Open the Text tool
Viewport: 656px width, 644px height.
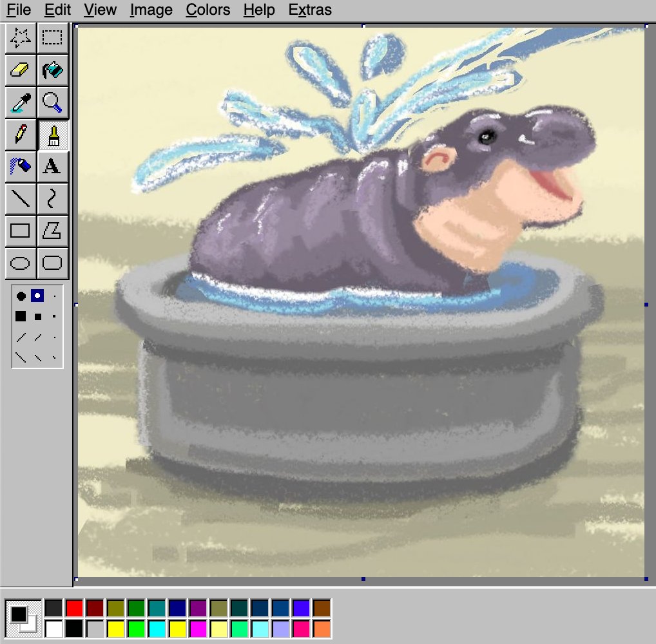pos(52,167)
